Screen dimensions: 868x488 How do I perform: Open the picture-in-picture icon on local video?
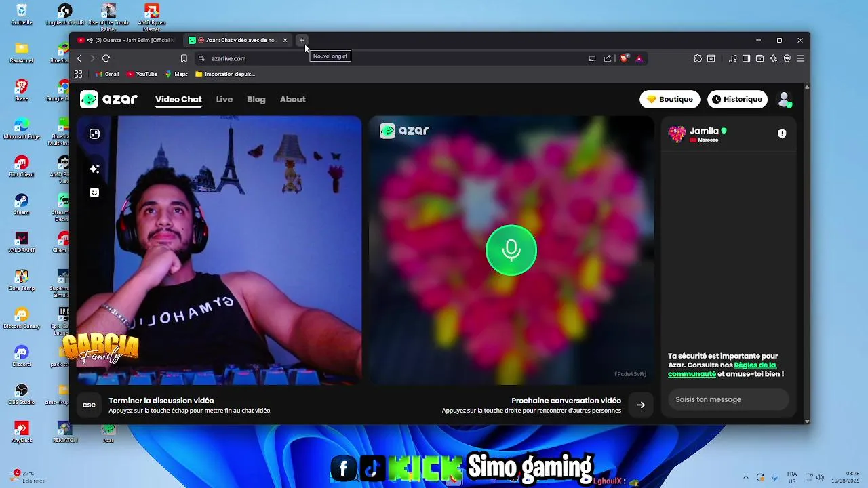click(94, 134)
